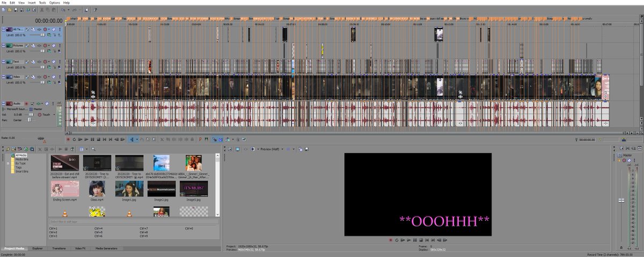This screenshot has width=644, height=257.
Task: Click Play From Start in timeline transport
Action: (x=80, y=139)
